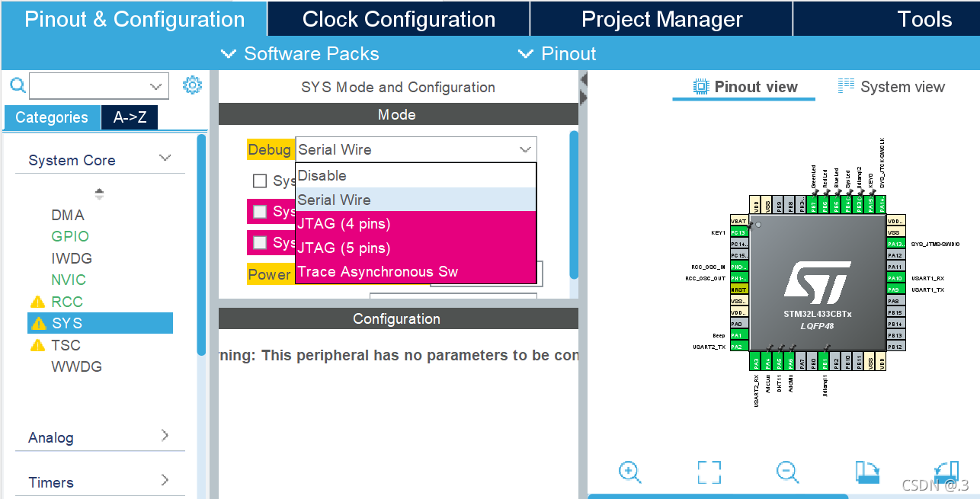Screen dimensions: 980x499
Task: Rotate the chip view counterclockwise
Action: tap(946, 472)
